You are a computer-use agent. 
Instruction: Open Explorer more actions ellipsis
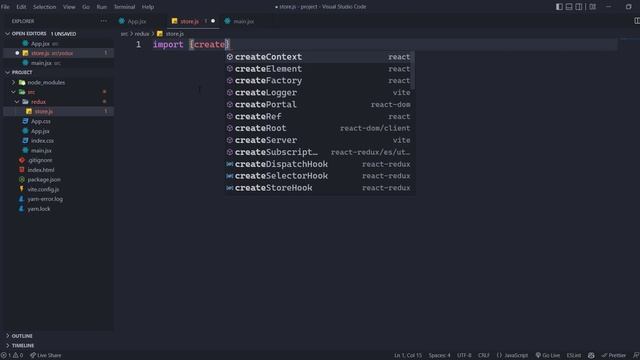point(104,21)
